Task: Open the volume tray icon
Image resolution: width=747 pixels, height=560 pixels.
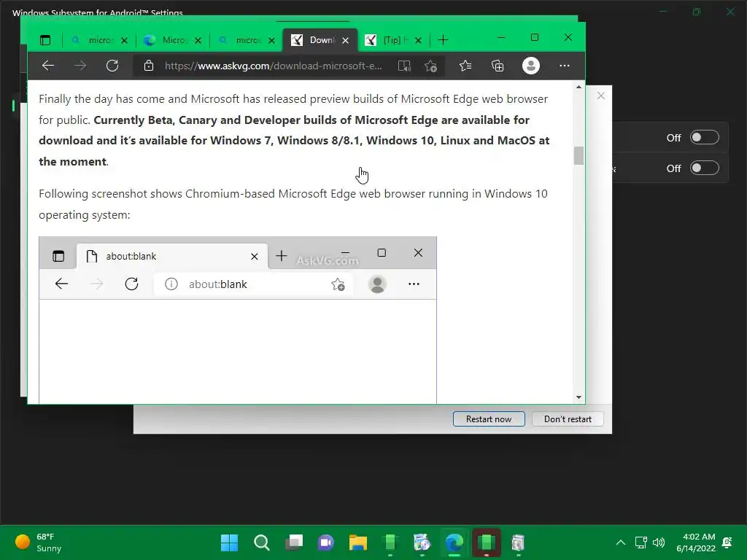Action: [659, 542]
